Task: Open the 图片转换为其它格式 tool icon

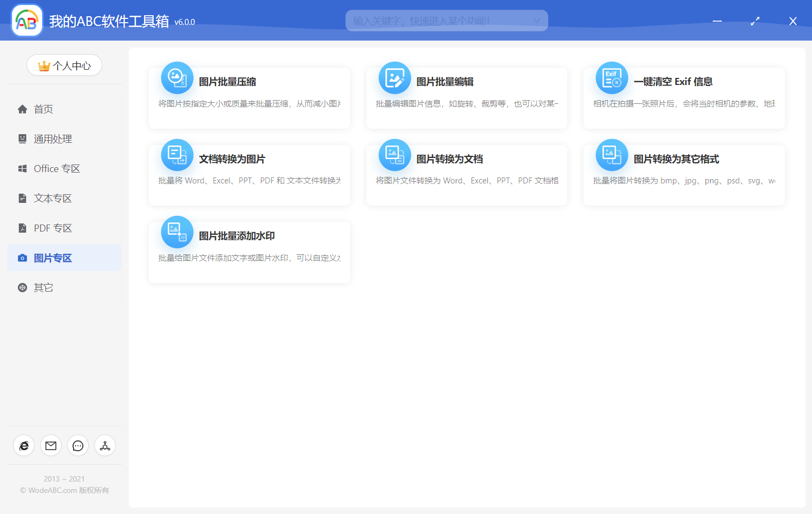Action: (612, 155)
